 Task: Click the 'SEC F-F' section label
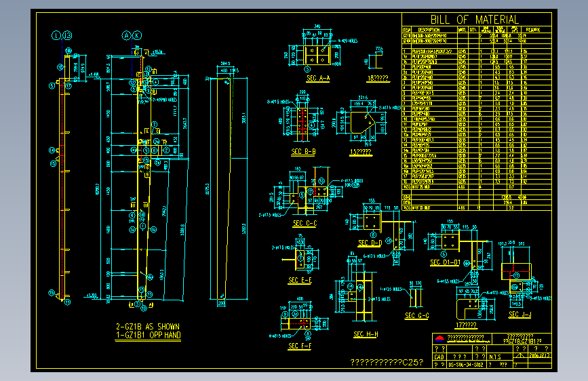[300, 346]
